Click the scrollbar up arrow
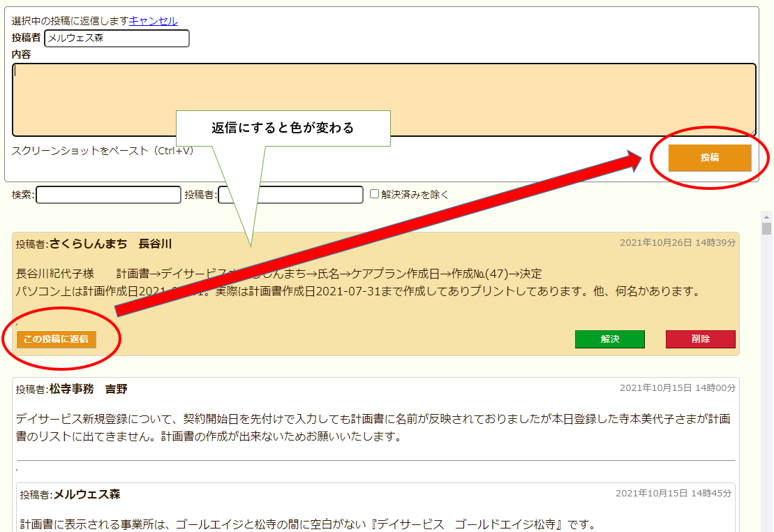 point(766,217)
